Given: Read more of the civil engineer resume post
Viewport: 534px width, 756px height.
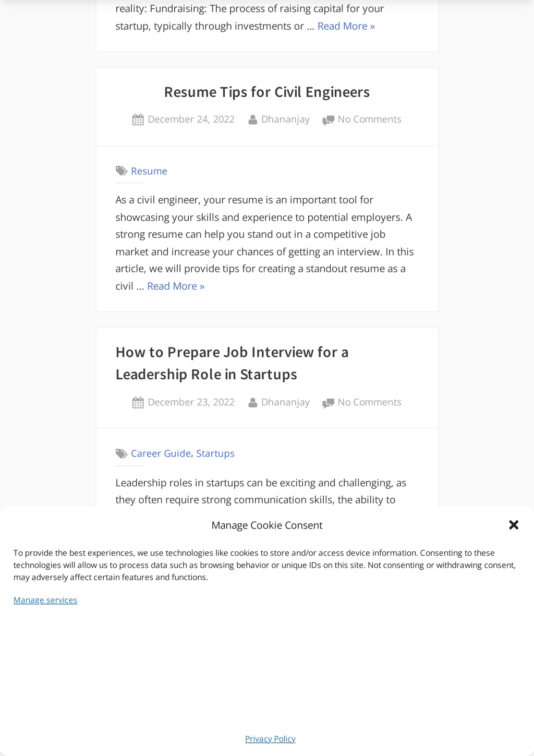Looking at the screenshot, I should 176,286.
